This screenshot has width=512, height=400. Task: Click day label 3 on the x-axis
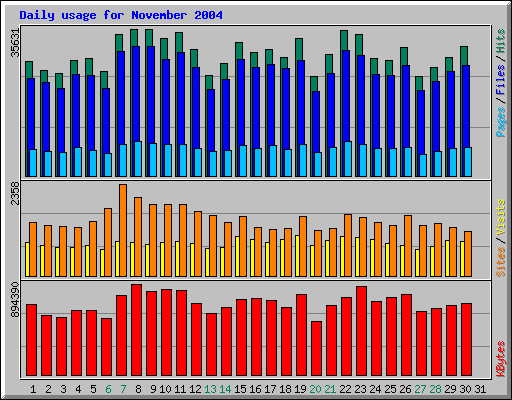[63, 389]
